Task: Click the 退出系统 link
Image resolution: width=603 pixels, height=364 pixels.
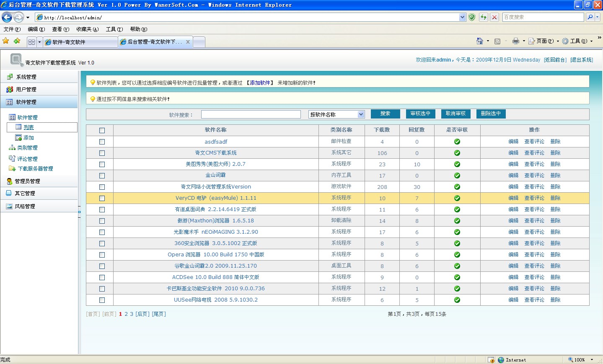Action: (x=582, y=60)
